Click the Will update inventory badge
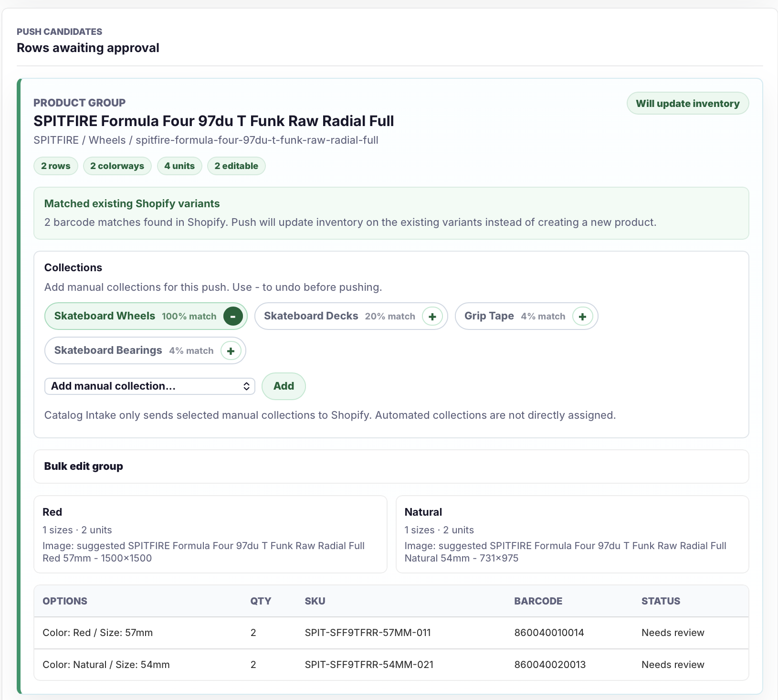 pyautogui.click(x=688, y=104)
